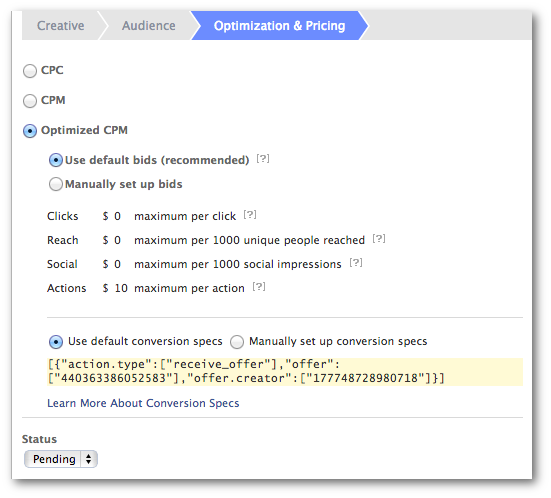Select Manually set up bids
Viewport: 551px width, 498px height.
point(56,184)
